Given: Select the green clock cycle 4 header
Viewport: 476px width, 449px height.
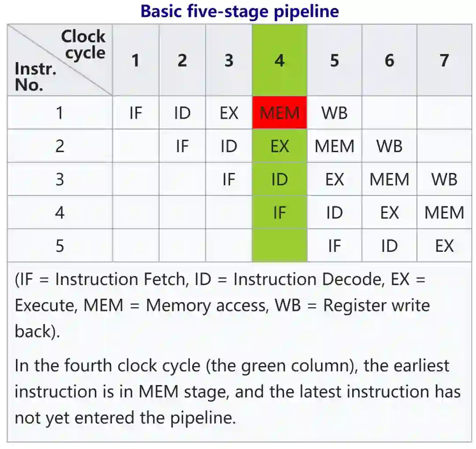Looking at the screenshot, I should point(279,60).
